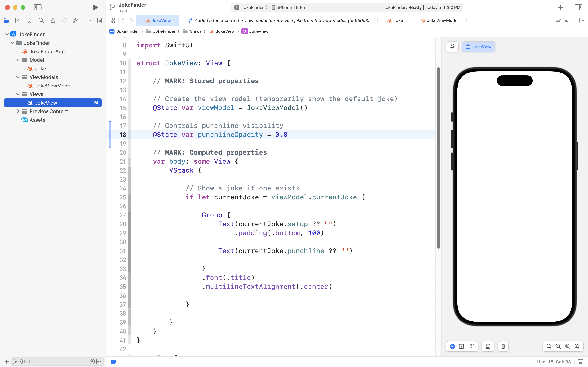Click the pin preview icon
Image resolution: width=588 pixels, height=367 pixels.
(452, 47)
